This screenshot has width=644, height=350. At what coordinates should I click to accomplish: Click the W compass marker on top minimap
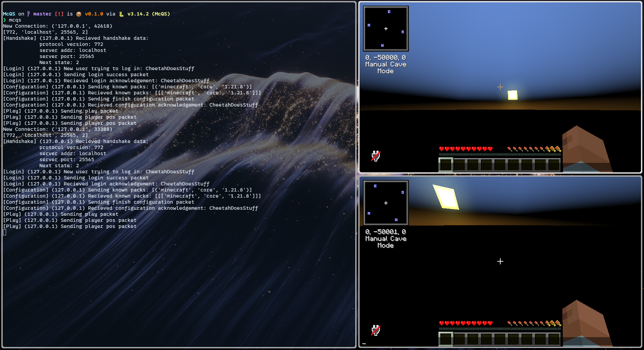382,45
